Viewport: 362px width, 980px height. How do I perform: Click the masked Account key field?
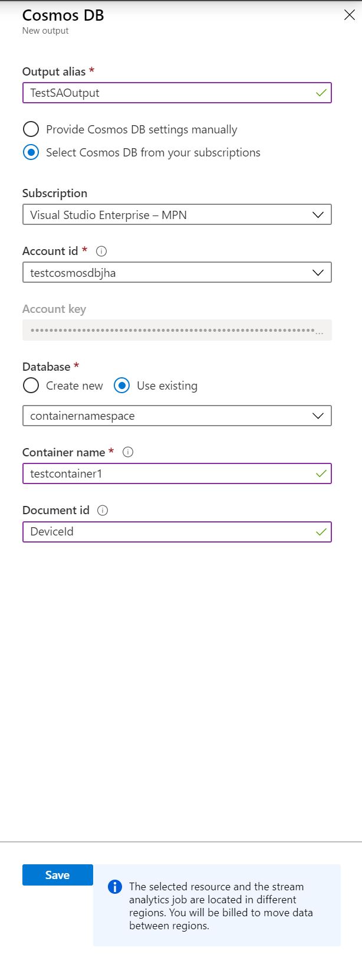(x=177, y=331)
